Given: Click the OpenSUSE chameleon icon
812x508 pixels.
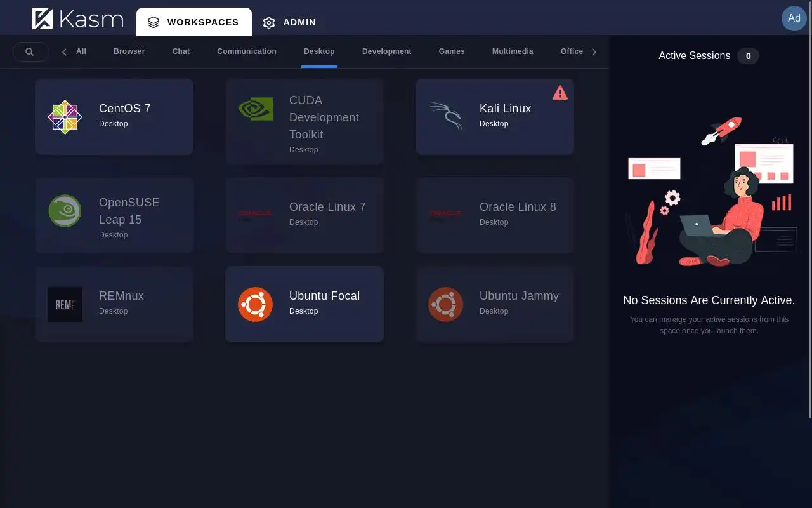Looking at the screenshot, I should [65, 211].
